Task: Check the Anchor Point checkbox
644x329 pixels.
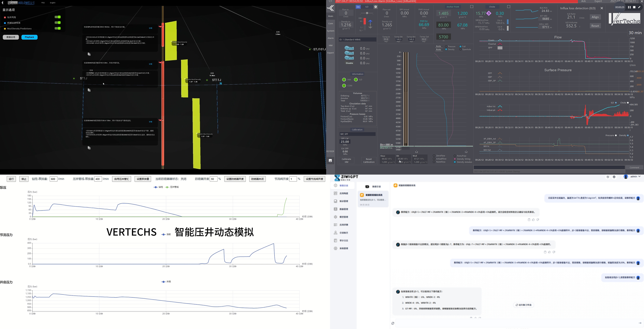Action: tap(472, 7)
